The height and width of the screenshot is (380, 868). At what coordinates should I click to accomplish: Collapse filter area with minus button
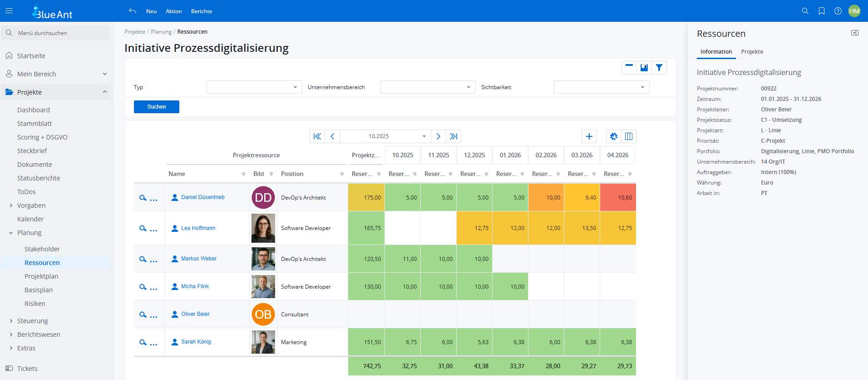(629, 68)
